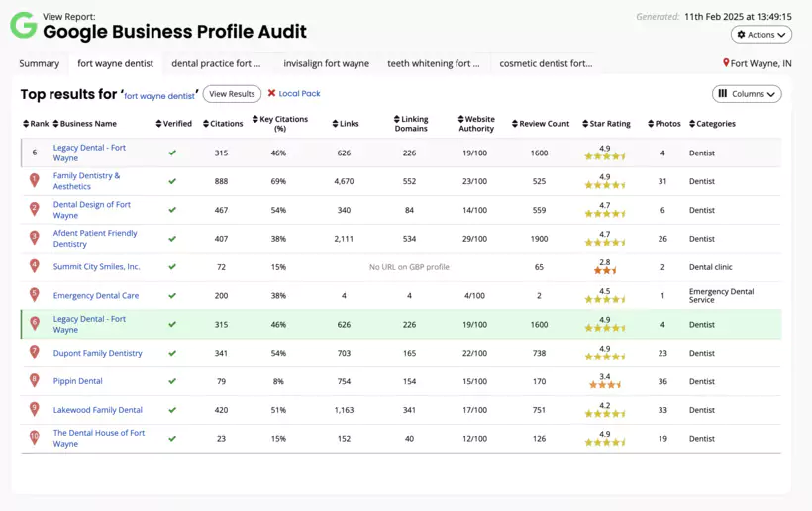Open the Actions dropdown menu
812x511 pixels.
[x=761, y=35]
